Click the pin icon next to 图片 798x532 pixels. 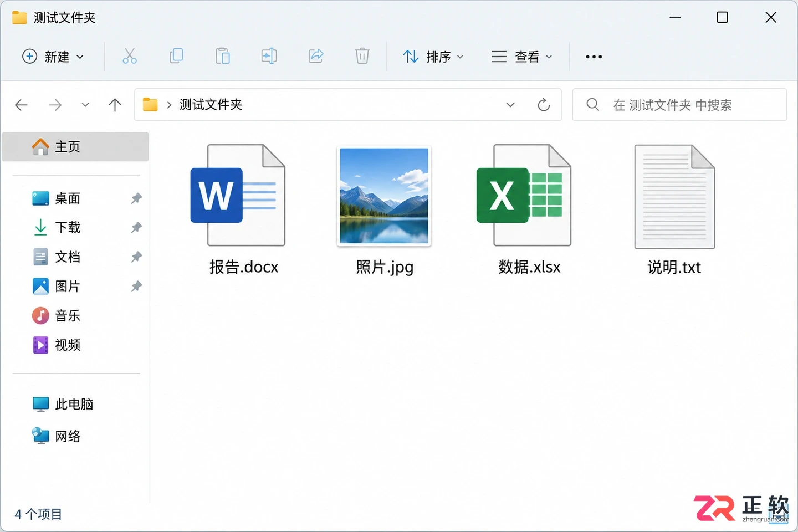136,287
